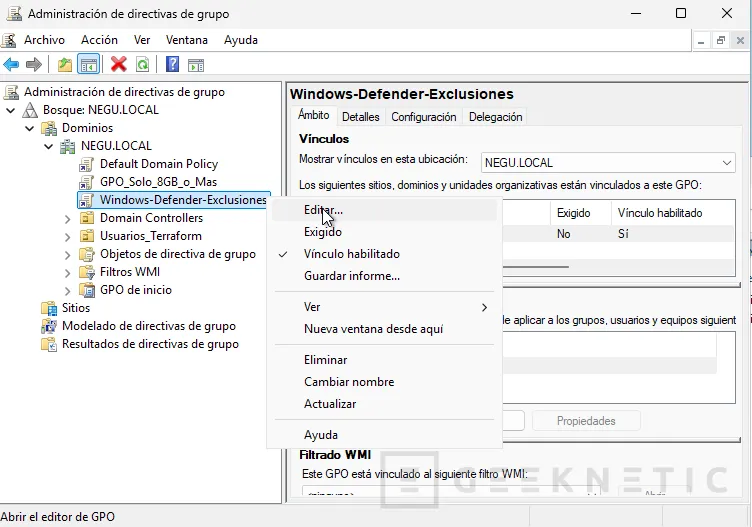752x527 pixels.
Task: Switch to the Configuración tab
Action: (x=423, y=117)
